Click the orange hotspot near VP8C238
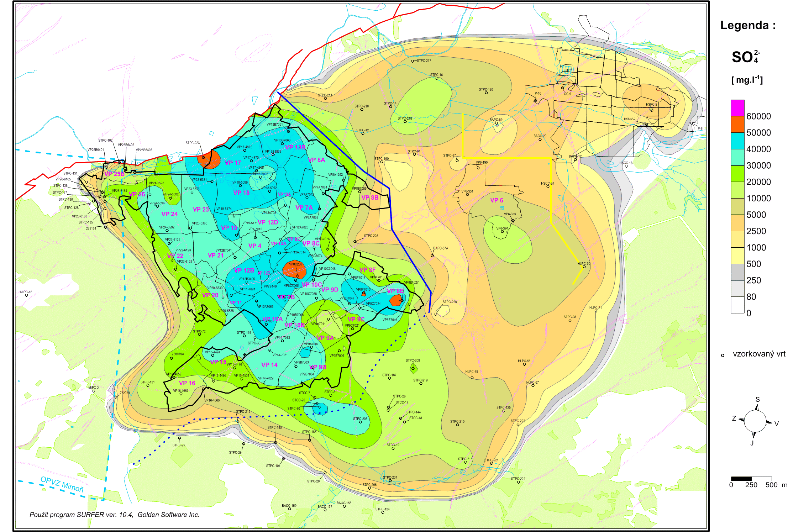 (x=294, y=270)
